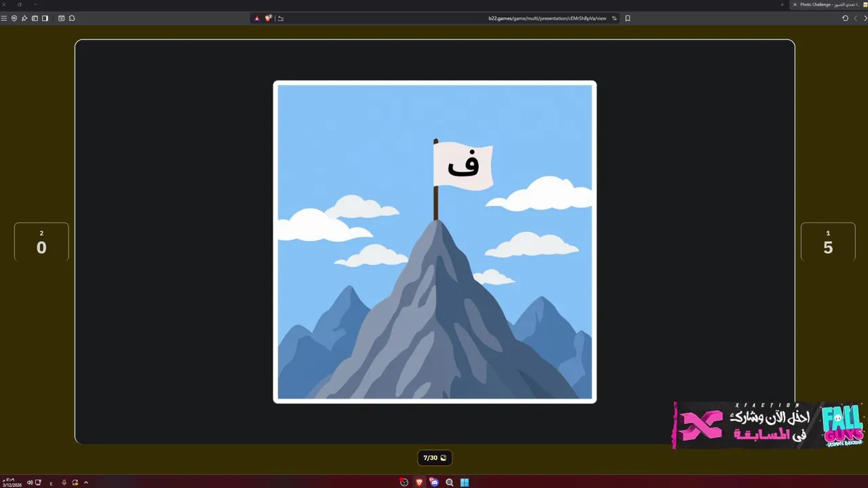Open Windows Start button on taskbar

tap(465, 483)
